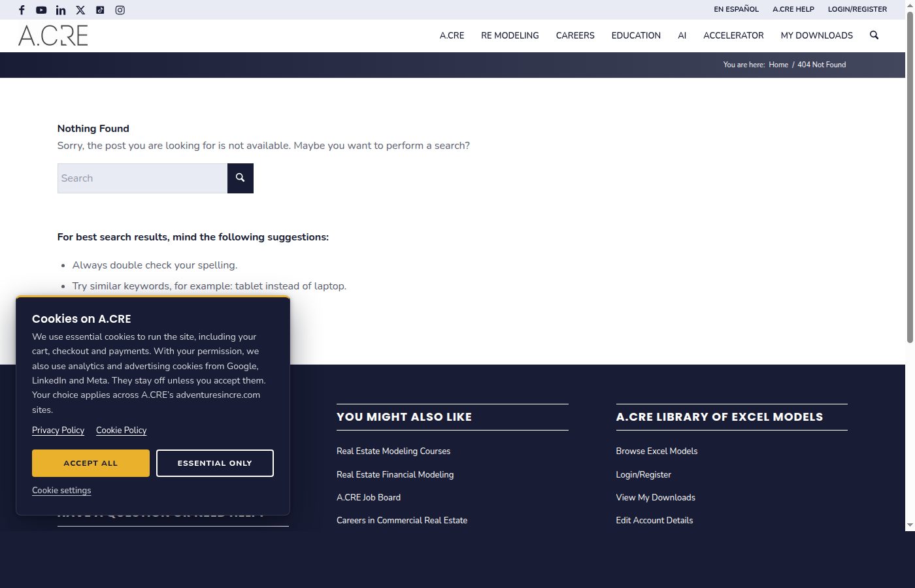This screenshot has width=915, height=588.
Task: Submit search with the dark magnifier button
Action: point(240,178)
